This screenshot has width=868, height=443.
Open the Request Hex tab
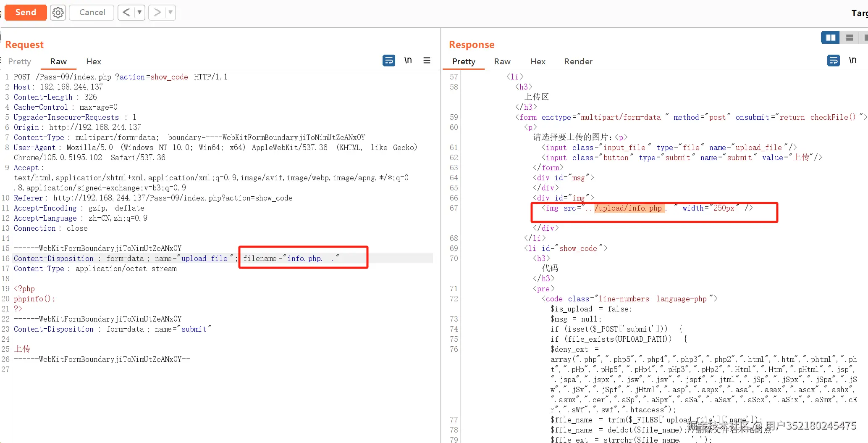94,61
